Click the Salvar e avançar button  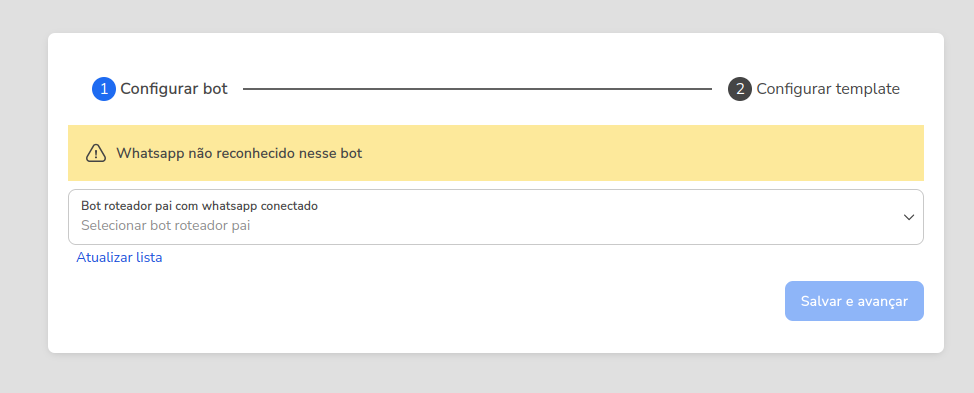click(854, 301)
